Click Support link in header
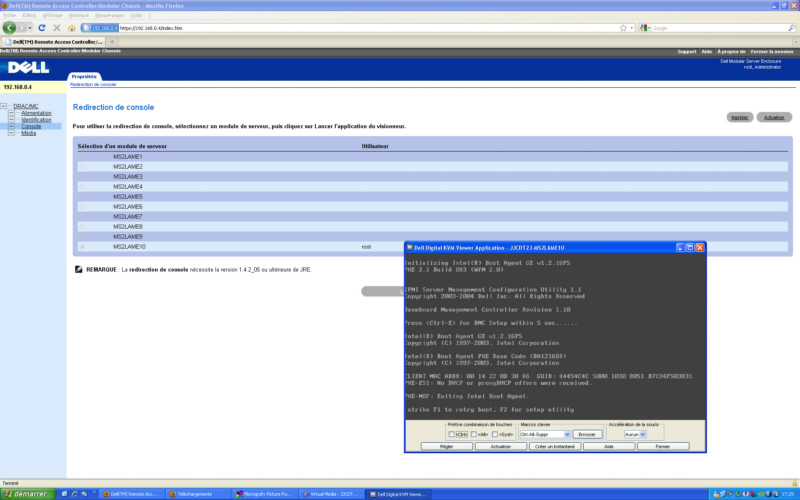Image resolution: width=800 pixels, height=500 pixels. pyautogui.click(x=687, y=52)
